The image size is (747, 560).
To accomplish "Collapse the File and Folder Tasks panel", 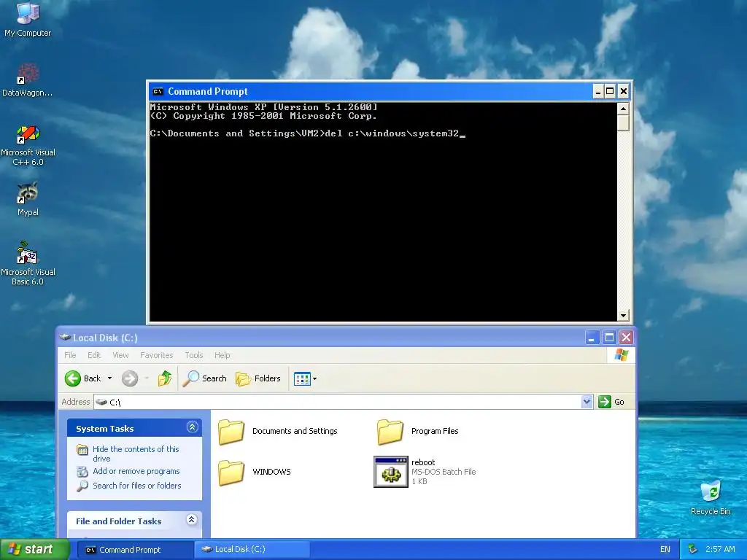I will pos(192,519).
